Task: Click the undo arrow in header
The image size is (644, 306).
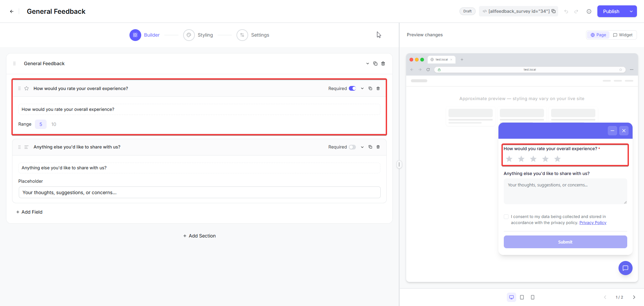Action: pos(566,11)
